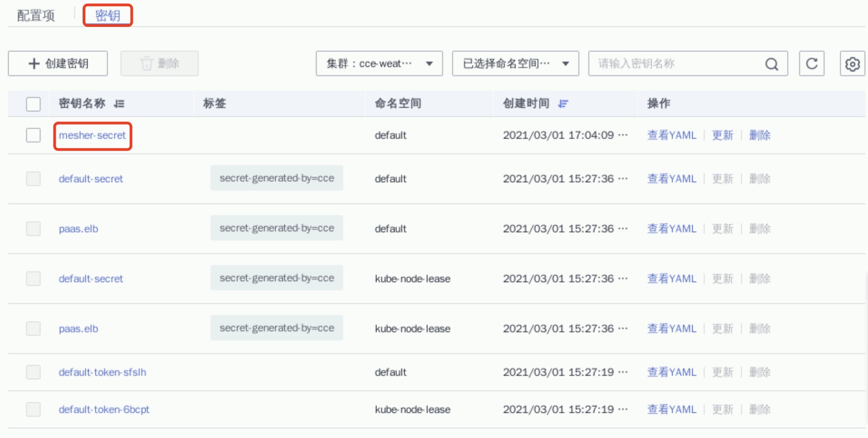Expand creation time ellipsis for default-token-sfslh
The image size is (868, 438).
tap(623, 372)
